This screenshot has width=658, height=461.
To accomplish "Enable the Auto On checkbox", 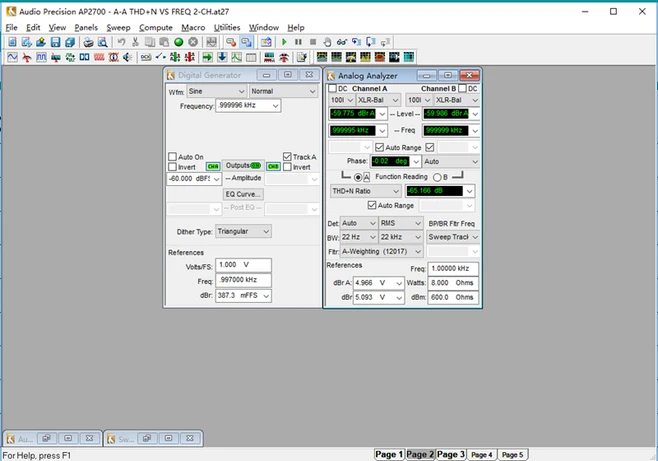I will tap(172, 156).
